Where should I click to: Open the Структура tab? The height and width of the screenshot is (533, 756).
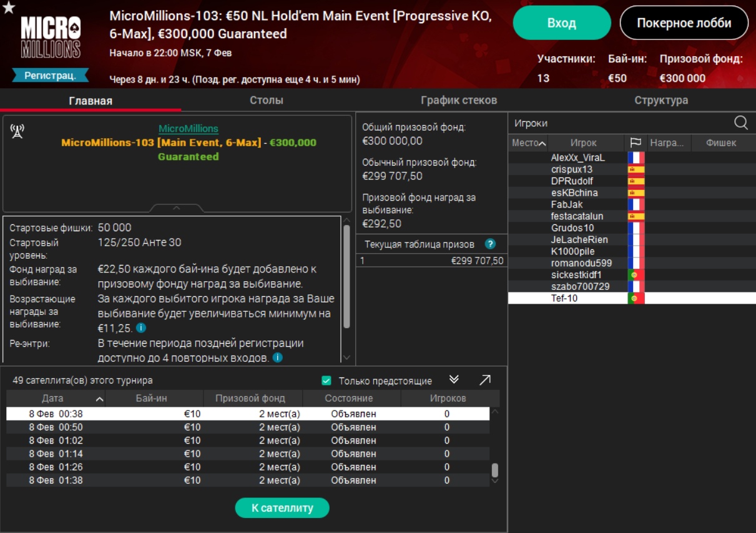tap(661, 100)
